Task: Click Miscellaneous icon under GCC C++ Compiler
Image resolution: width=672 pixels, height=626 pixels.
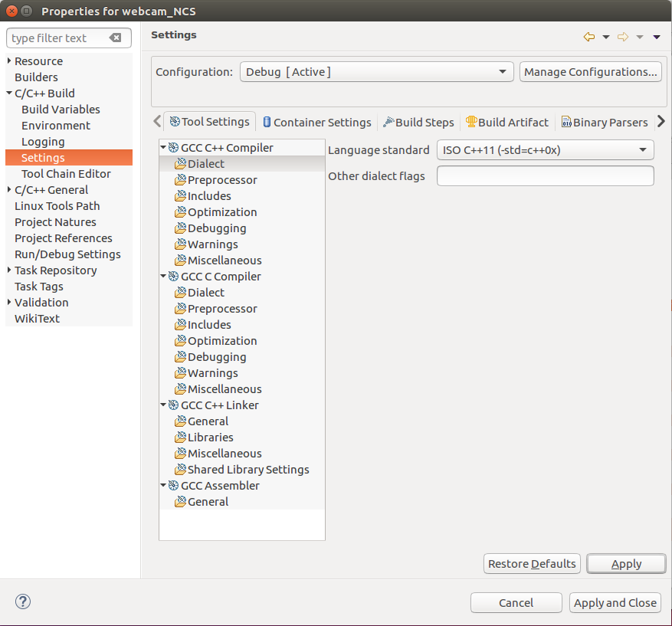Action: coord(180,260)
